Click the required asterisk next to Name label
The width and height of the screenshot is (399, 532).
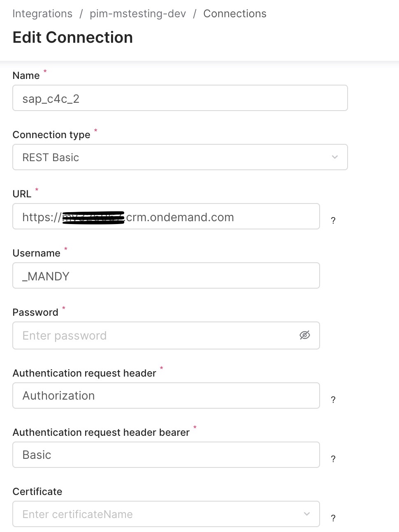pyautogui.click(x=45, y=72)
